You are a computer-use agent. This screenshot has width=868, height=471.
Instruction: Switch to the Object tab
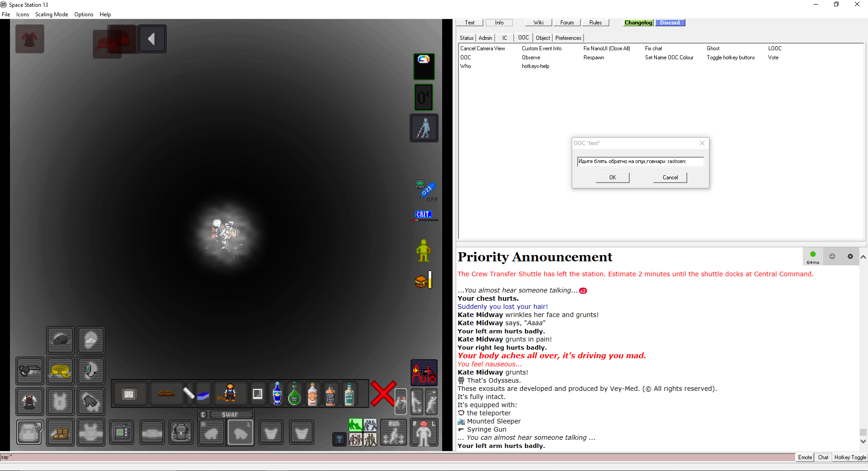543,38
